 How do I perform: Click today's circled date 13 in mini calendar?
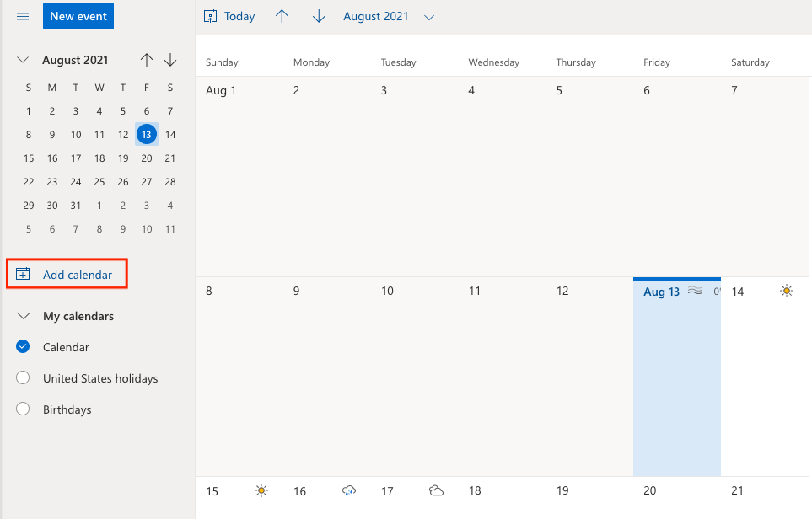[x=146, y=134]
